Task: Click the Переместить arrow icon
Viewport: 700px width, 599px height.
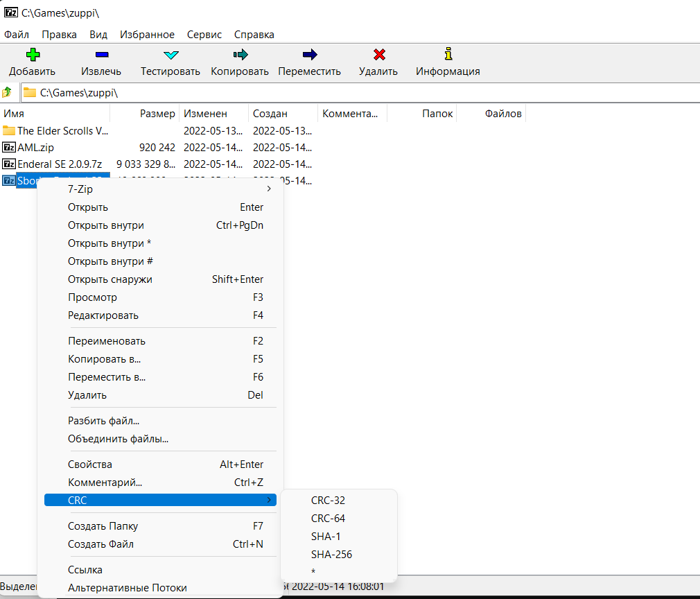Action: pos(310,55)
